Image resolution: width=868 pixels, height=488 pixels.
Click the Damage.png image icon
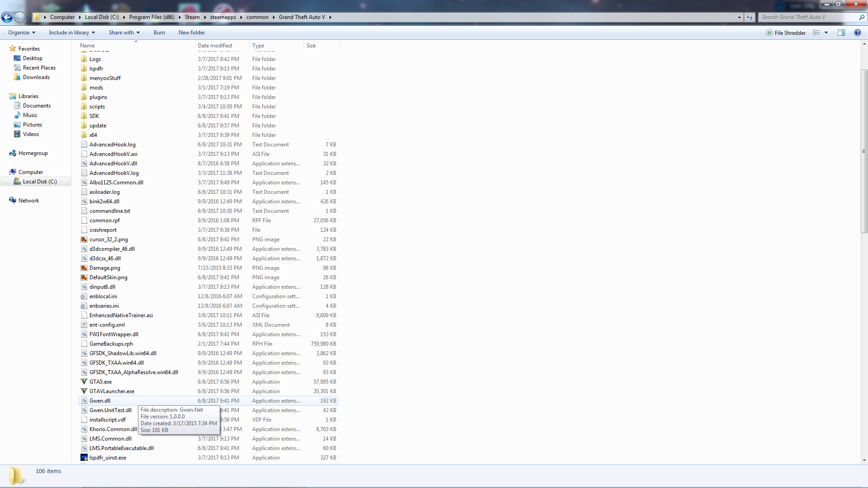click(x=84, y=268)
